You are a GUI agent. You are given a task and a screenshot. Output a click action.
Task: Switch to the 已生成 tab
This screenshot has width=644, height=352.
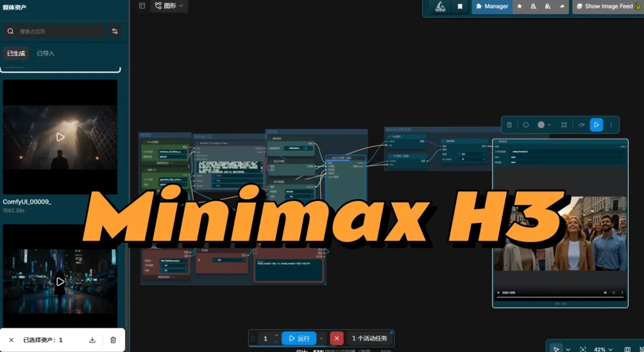click(x=16, y=53)
